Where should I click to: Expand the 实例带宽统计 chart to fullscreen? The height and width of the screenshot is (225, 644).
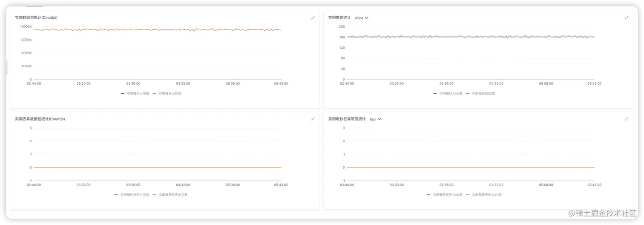tap(626, 18)
